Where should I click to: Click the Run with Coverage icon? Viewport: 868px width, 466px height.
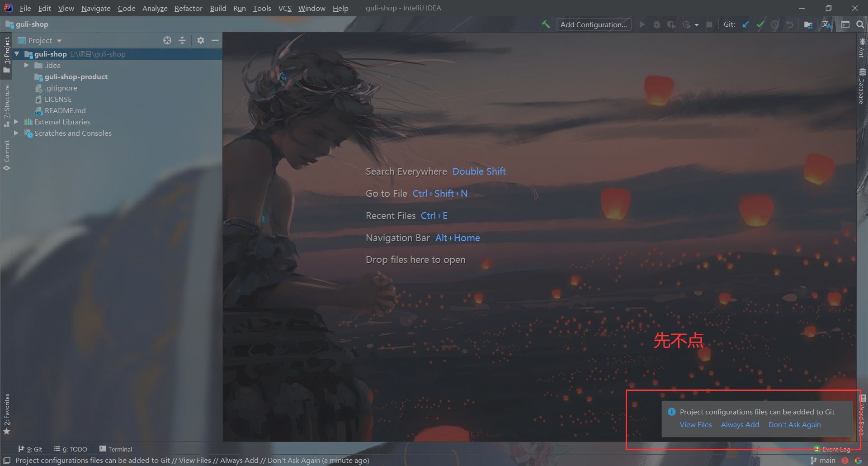coord(671,24)
